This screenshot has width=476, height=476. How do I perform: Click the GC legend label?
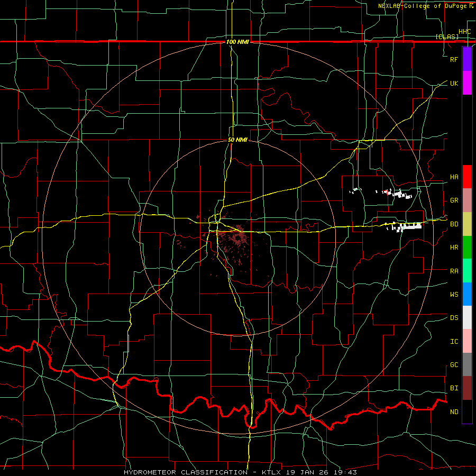click(454, 365)
